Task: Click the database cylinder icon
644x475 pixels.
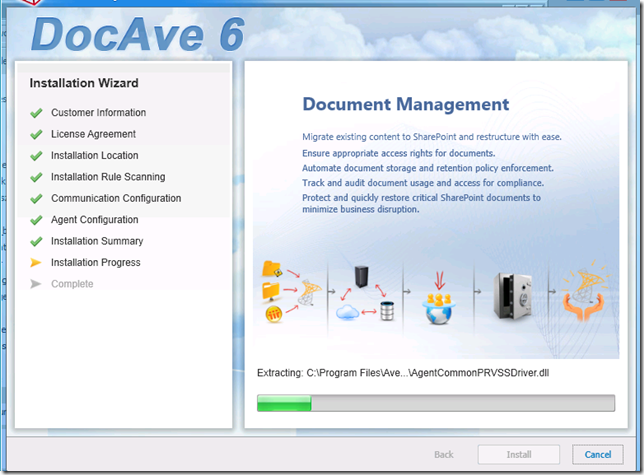Action: (x=387, y=311)
